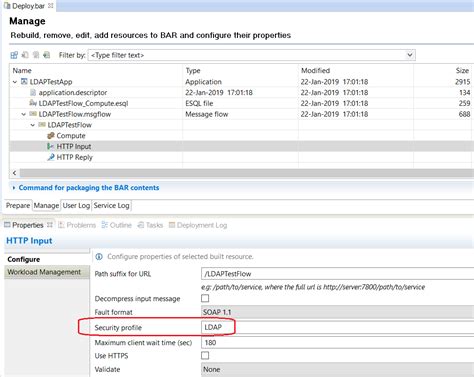Viewport: 474px width, 377px height.
Task: Click the HTTP Reply node icon
Action: point(51,157)
